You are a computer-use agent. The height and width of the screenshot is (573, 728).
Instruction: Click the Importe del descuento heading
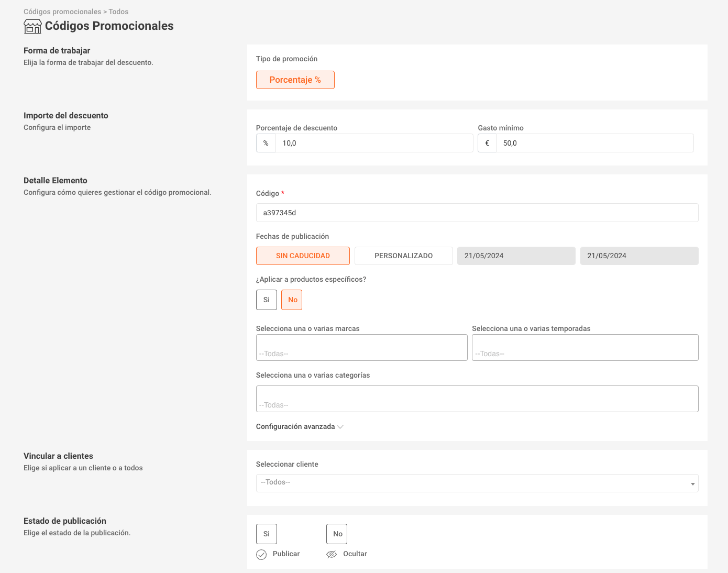(x=66, y=115)
